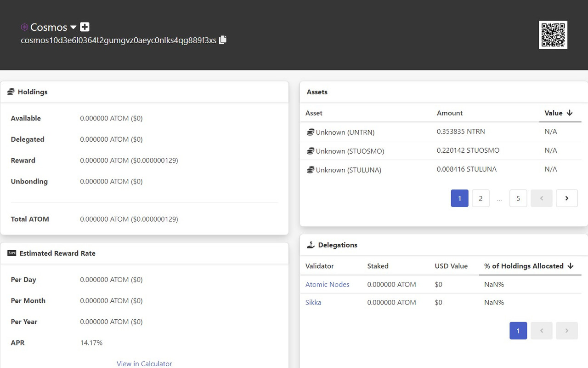
Task: Expand the Cosmos network dropdown arrow
Action: point(73,28)
